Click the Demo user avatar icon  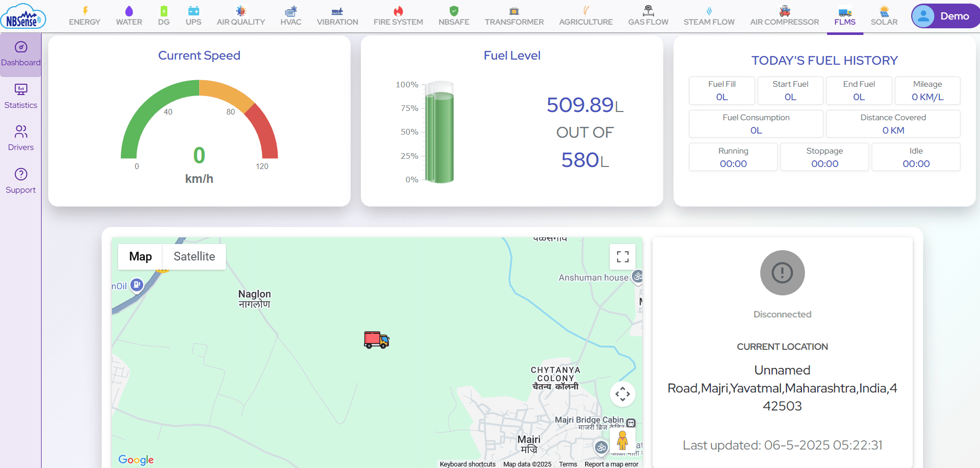923,16
